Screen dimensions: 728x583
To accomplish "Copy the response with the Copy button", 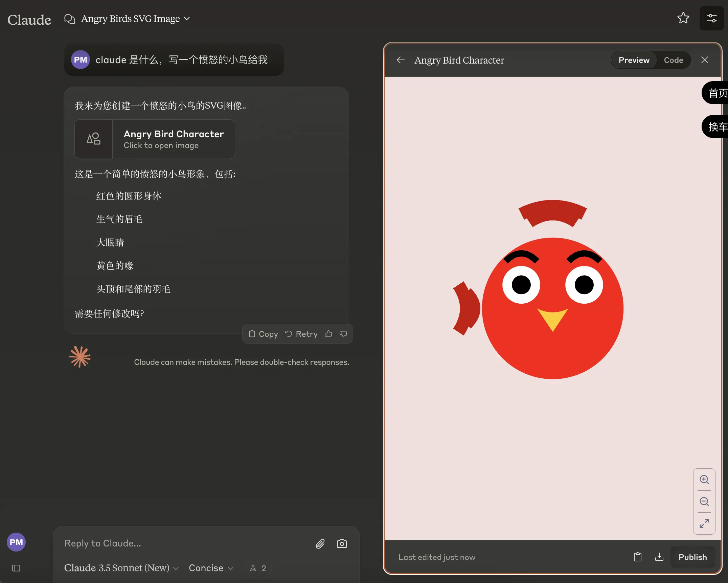I will [264, 334].
